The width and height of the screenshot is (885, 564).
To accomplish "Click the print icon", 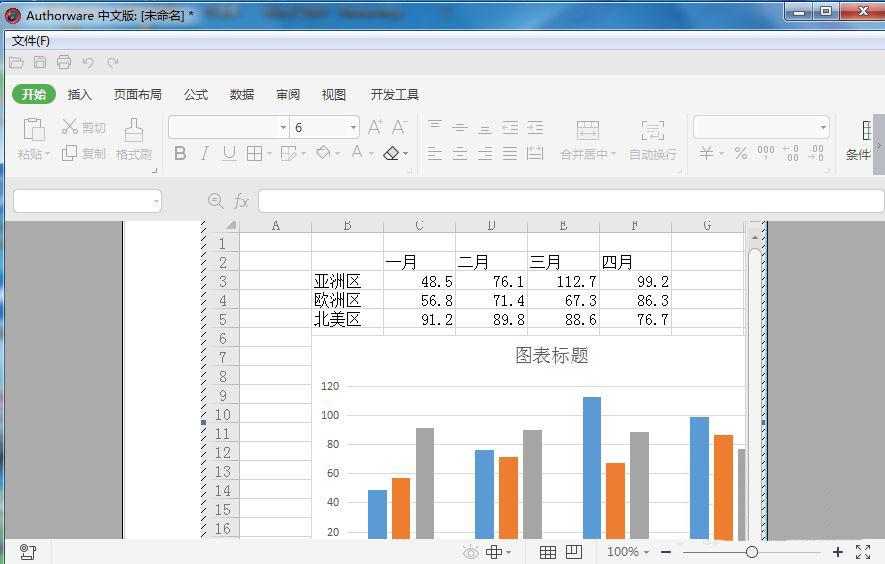I will (64, 62).
